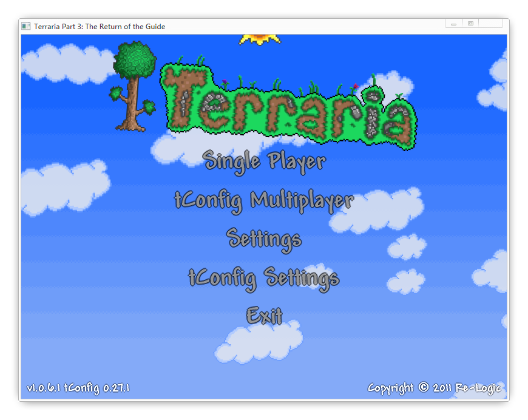Click the window title Terraria Part 3

tap(100, 27)
